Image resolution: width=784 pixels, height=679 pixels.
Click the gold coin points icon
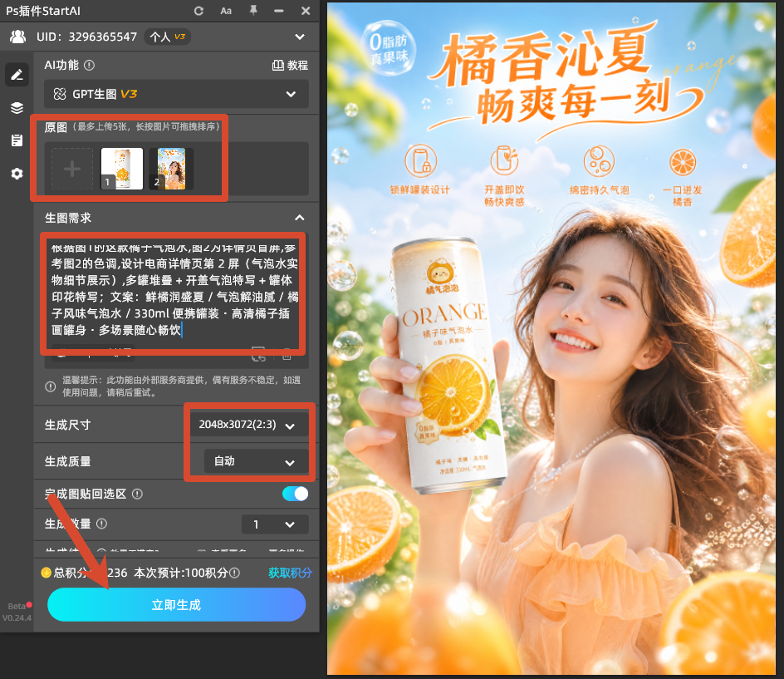[46, 573]
